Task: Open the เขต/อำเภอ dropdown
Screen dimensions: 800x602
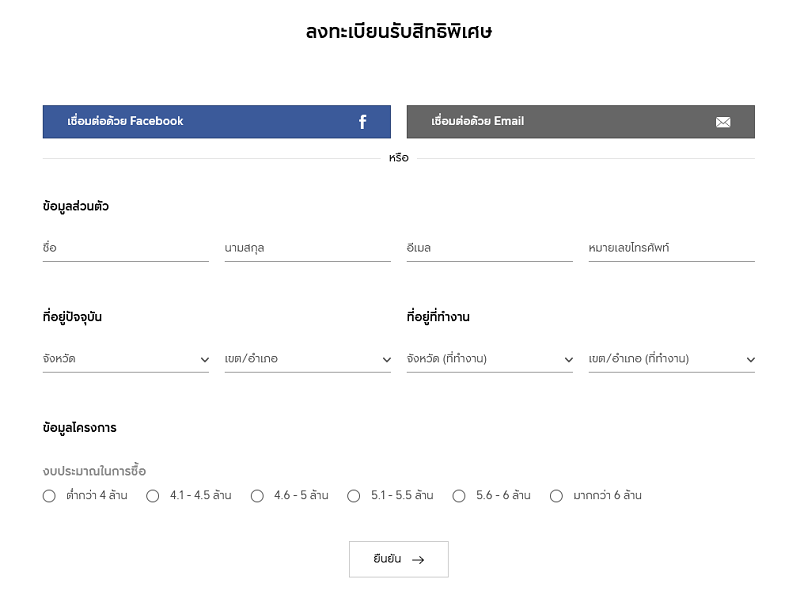Action: click(x=308, y=359)
